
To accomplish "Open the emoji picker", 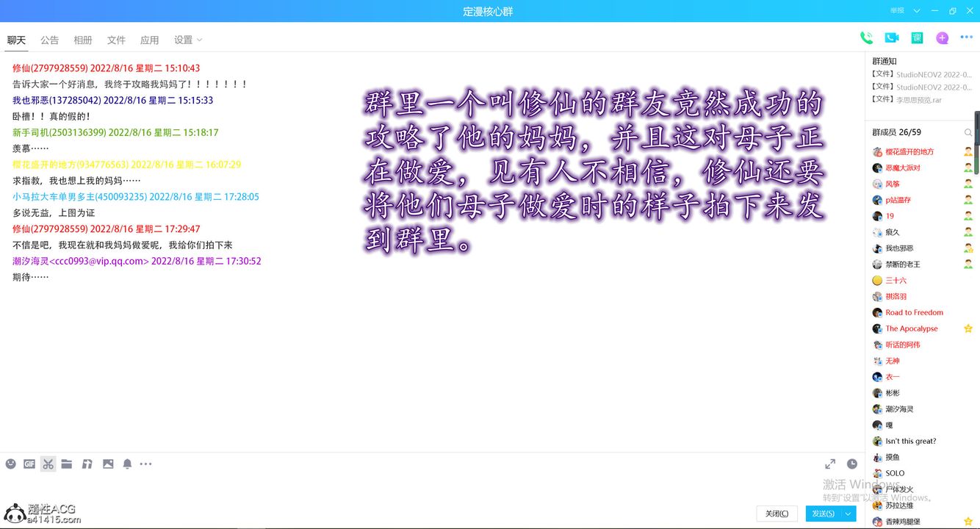I will [11, 464].
